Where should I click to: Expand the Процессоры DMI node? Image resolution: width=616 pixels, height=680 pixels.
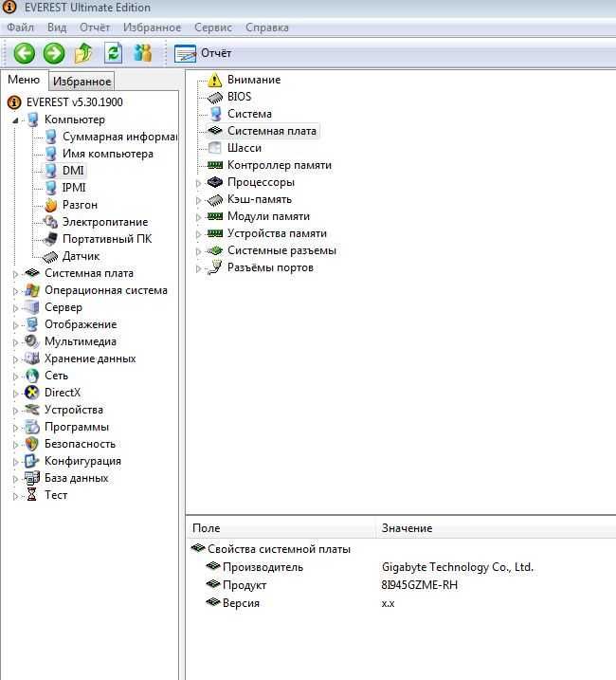click(x=198, y=183)
